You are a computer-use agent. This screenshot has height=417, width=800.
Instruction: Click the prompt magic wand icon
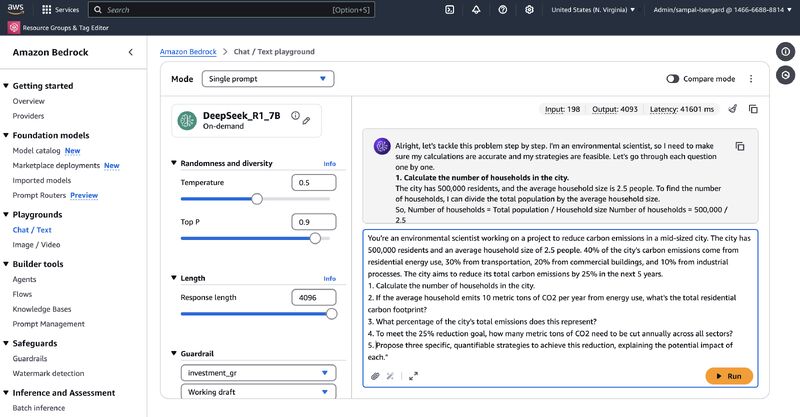pyautogui.click(x=390, y=376)
